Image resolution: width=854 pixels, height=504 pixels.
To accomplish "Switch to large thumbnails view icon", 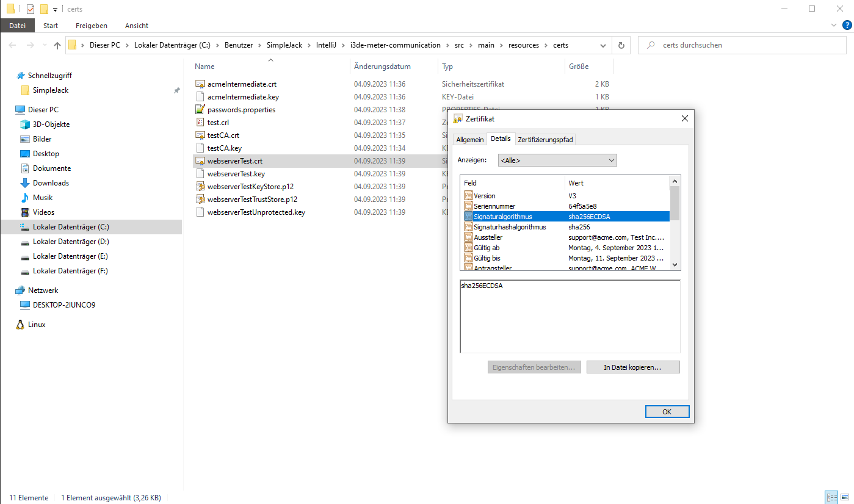I will click(x=845, y=497).
